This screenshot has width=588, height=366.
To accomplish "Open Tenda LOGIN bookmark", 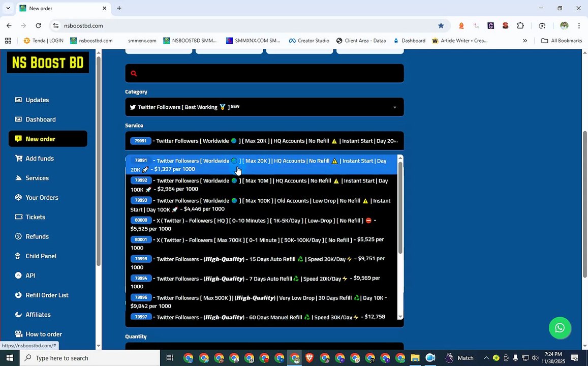I will [x=43, y=41].
